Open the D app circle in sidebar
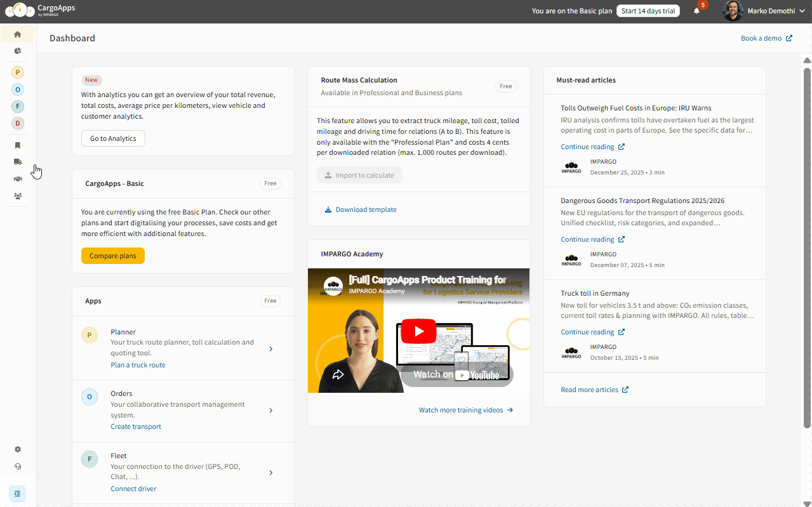 (x=18, y=123)
